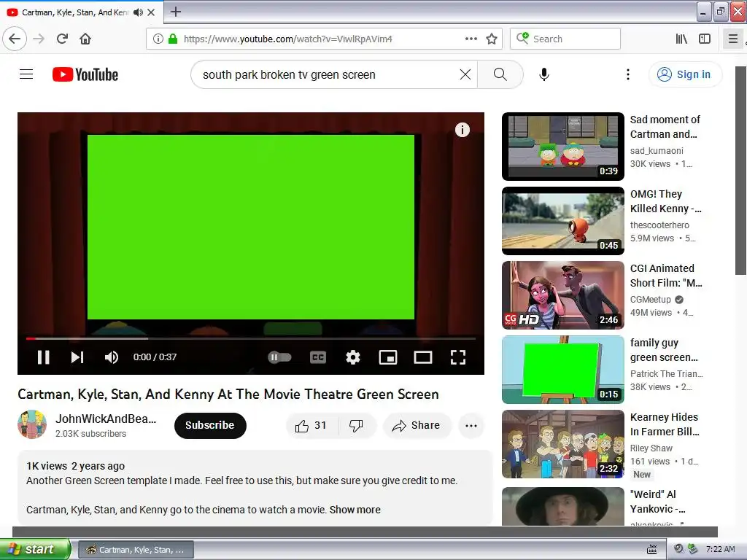This screenshot has height=560, width=747.
Task: Click the thescooterhero channel name
Action: (x=659, y=225)
